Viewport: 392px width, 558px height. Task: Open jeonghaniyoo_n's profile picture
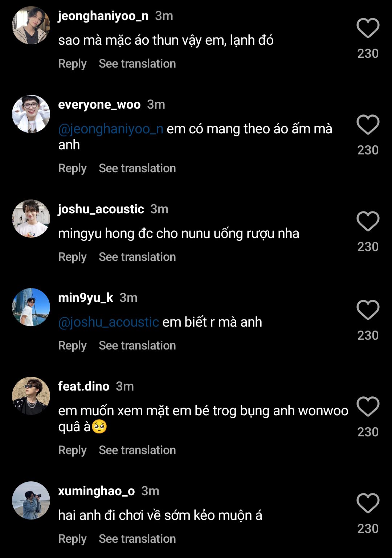pyautogui.click(x=31, y=25)
